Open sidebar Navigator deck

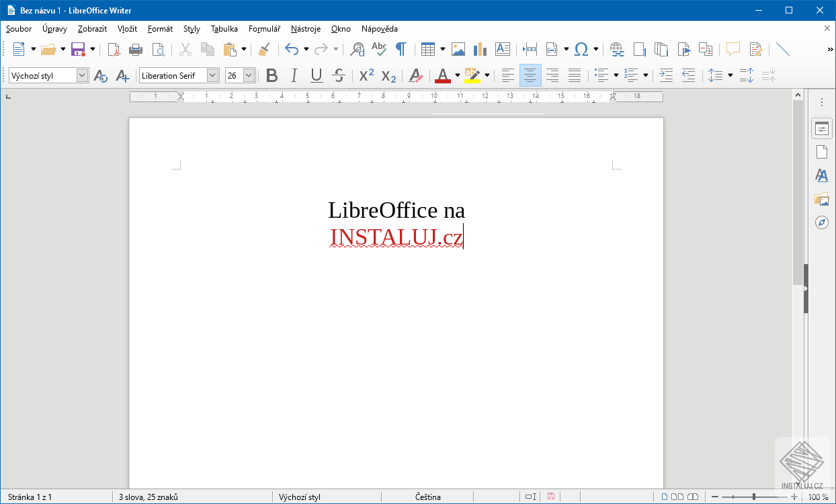point(822,222)
